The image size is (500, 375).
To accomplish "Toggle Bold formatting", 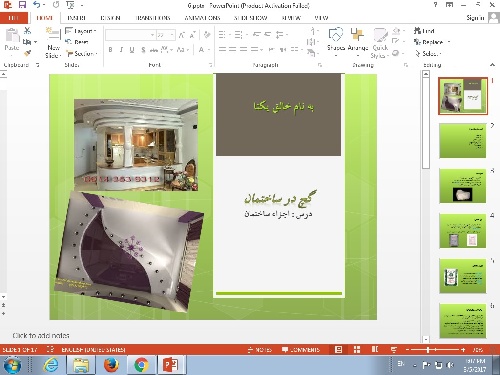I will click(110, 50).
